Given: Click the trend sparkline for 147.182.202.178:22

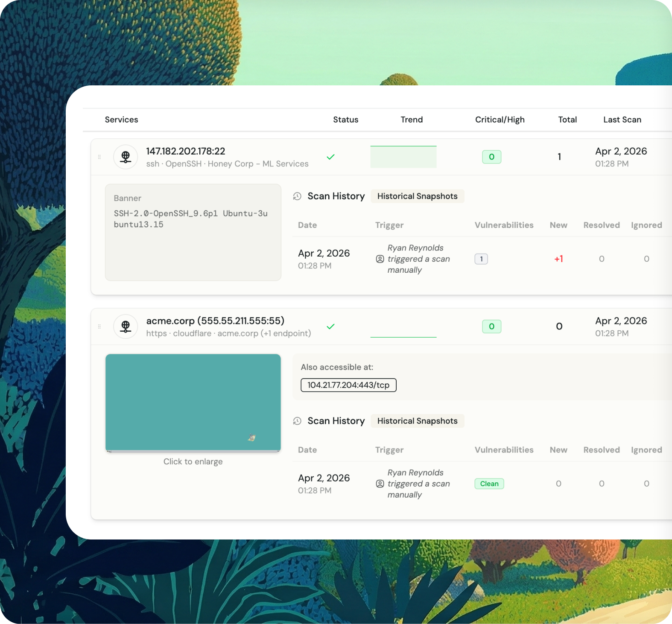Looking at the screenshot, I should (x=403, y=157).
